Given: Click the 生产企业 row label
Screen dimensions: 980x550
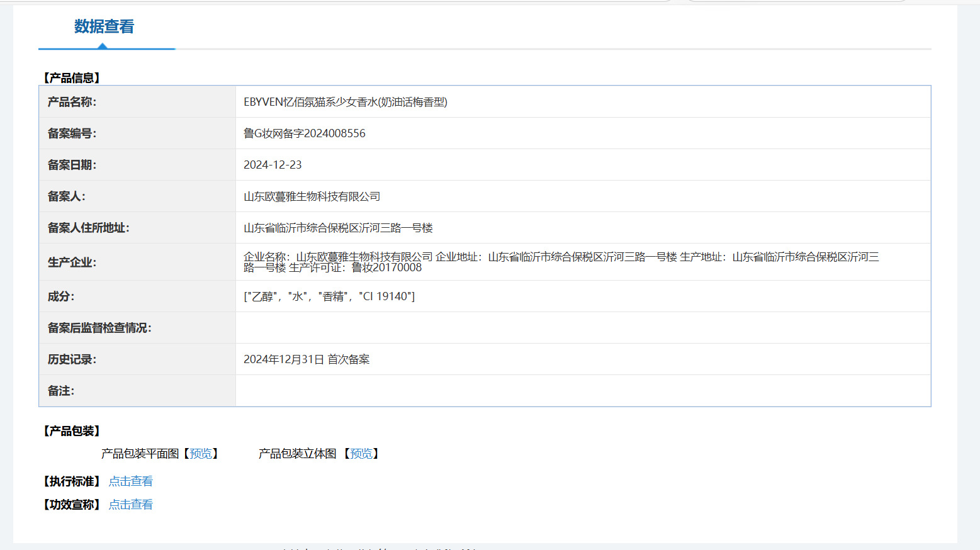Looking at the screenshot, I should (72, 262).
